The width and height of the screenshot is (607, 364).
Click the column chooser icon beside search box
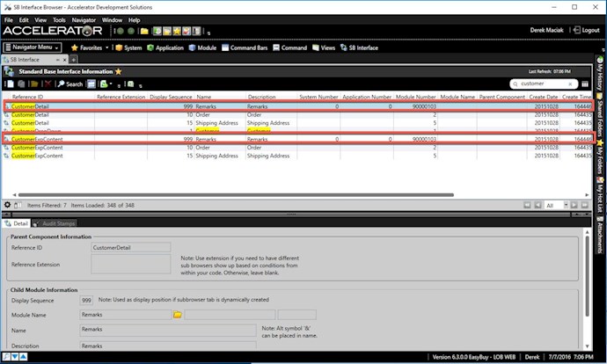(x=585, y=84)
